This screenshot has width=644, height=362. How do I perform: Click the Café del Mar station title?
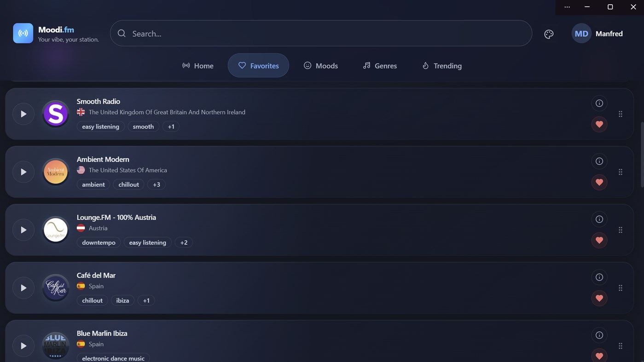pos(96,275)
